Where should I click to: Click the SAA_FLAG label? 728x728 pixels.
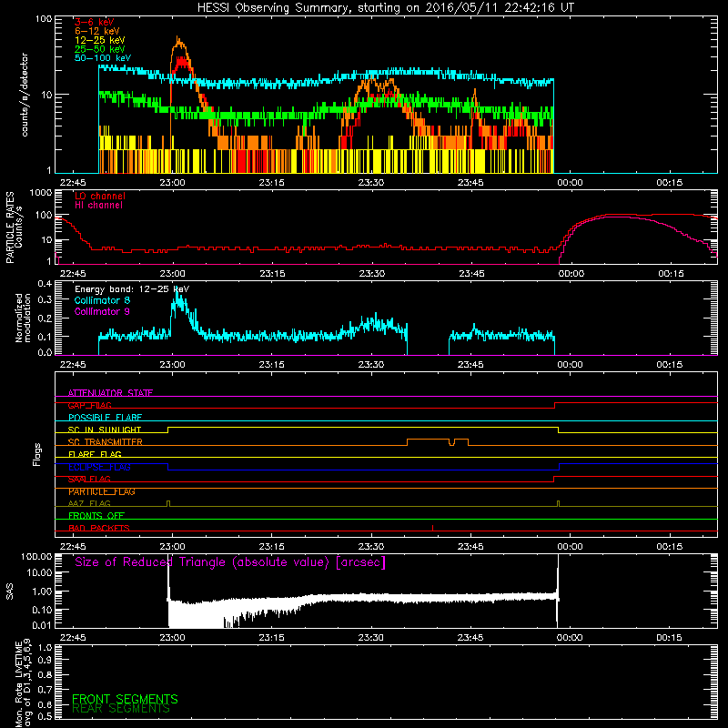pyautogui.click(x=89, y=479)
